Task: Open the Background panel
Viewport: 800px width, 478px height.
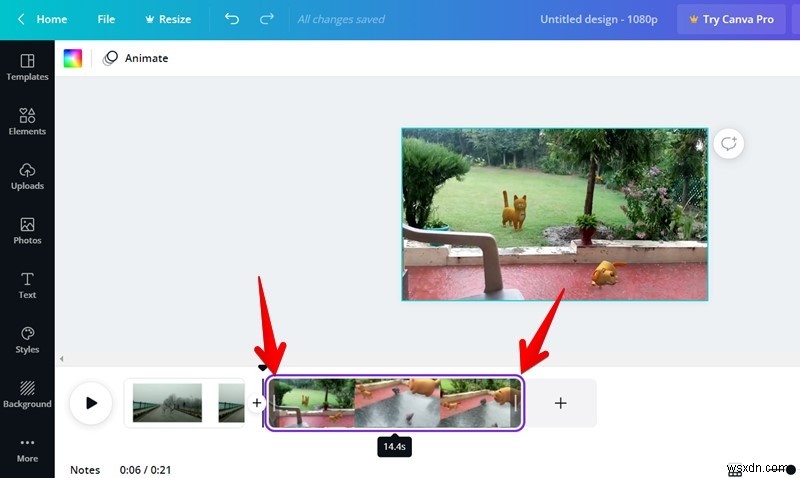Action: point(27,394)
